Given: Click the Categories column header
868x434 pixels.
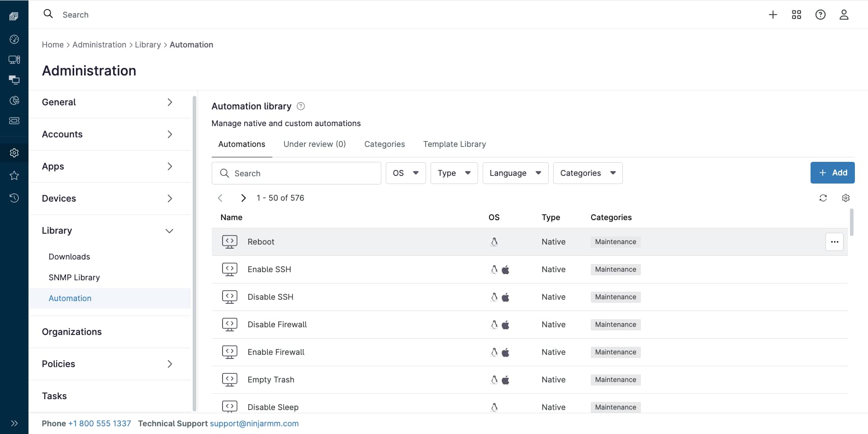Looking at the screenshot, I should tap(611, 217).
